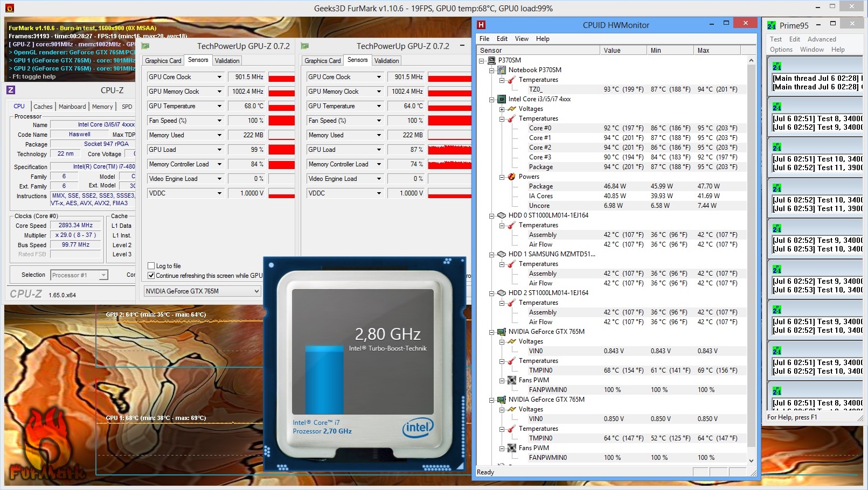The height and width of the screenshot is (490, 868).
Task: Switch to the Mainboard tab in CPU-Z
Action: point(72,107)
